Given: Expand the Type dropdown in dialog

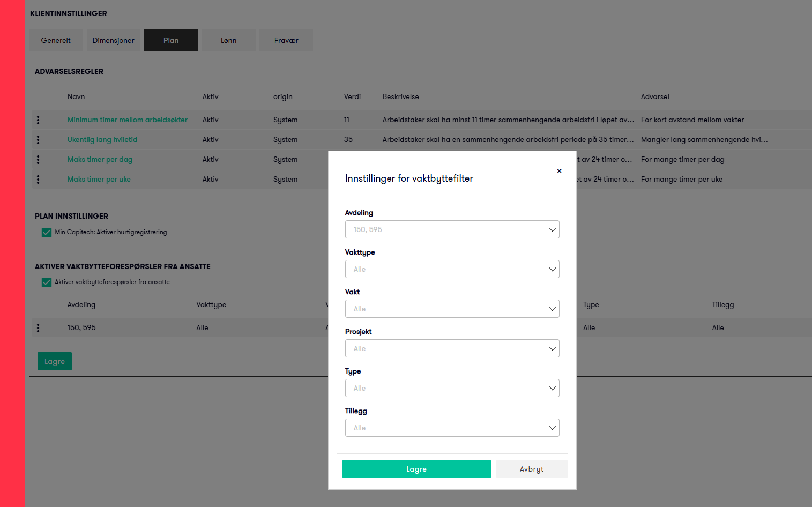Looking at the screenshot, I should (x=452, y=388).
